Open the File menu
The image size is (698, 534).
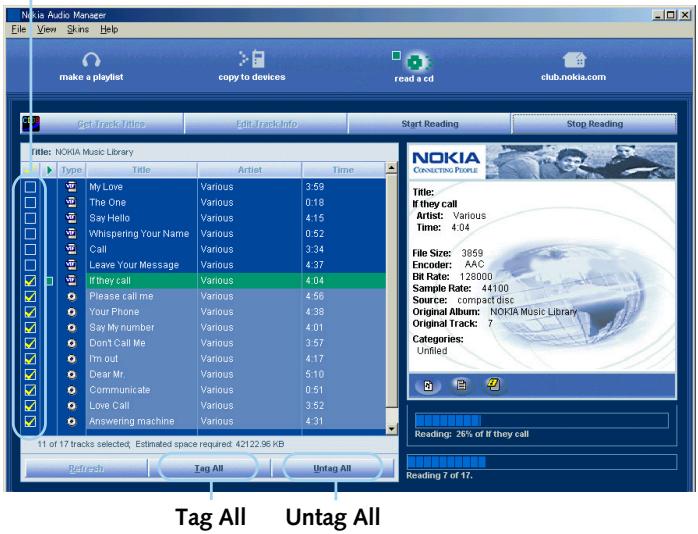19,29
